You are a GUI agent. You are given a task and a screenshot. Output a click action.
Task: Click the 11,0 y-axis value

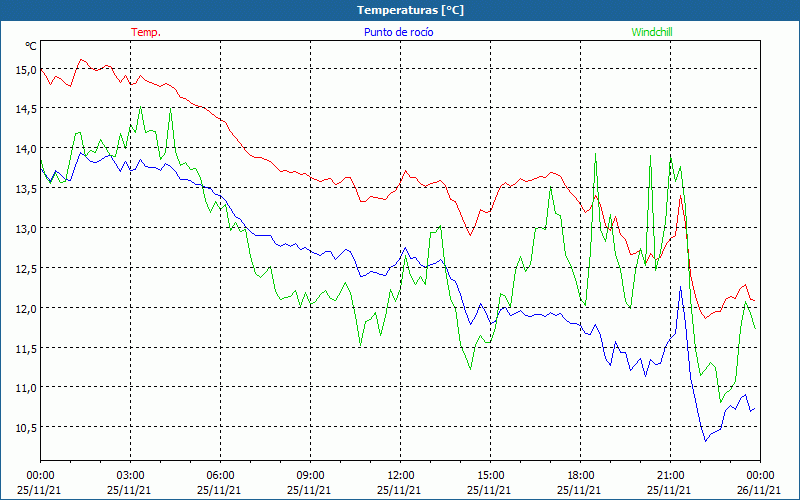26,388
